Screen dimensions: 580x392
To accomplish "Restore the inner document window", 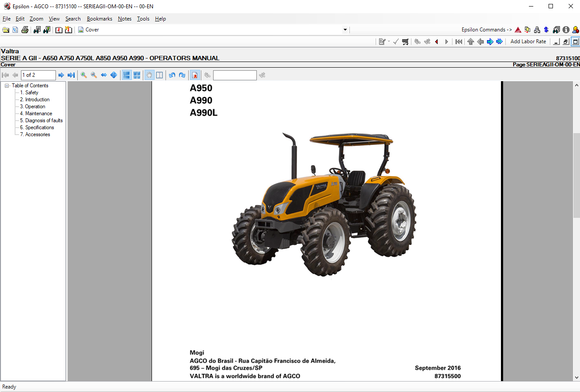I will [x=566, y=42].
